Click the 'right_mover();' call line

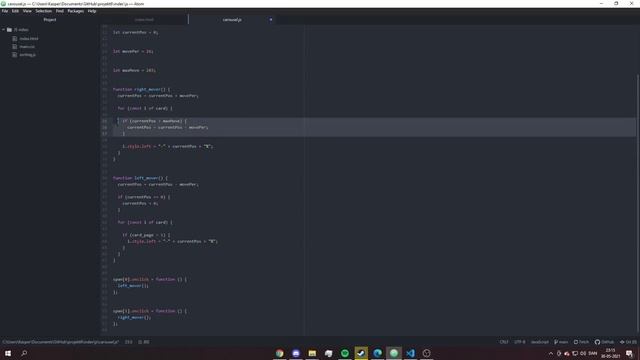(134, 317)
